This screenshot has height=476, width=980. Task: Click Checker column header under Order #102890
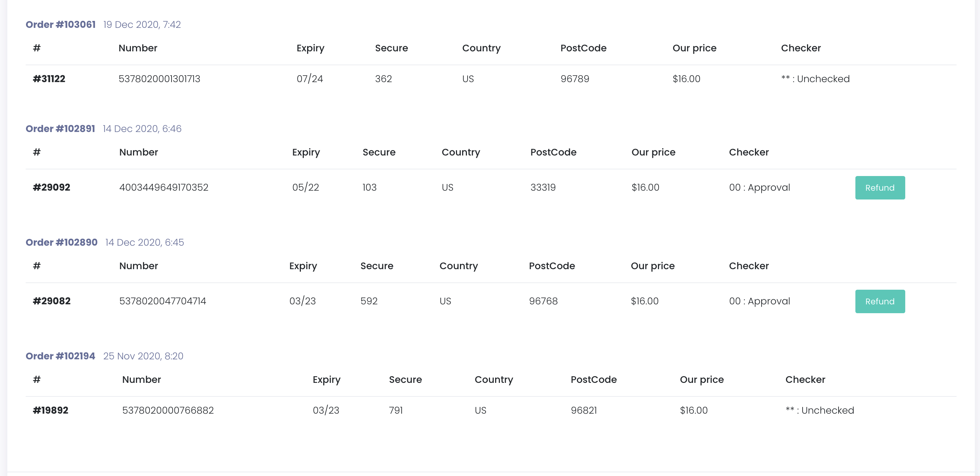point(749,266)
